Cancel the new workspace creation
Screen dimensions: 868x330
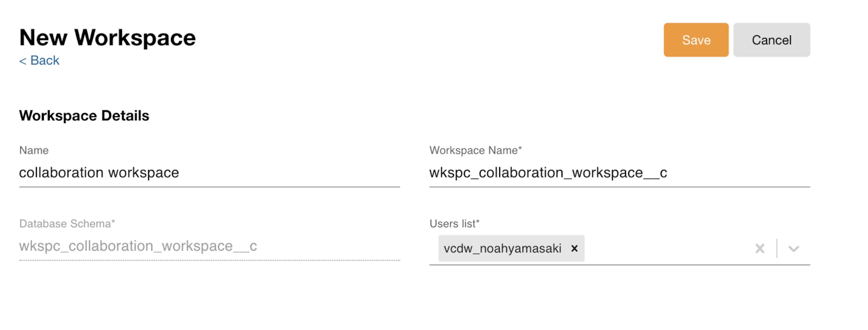click(x=771, y=40)
